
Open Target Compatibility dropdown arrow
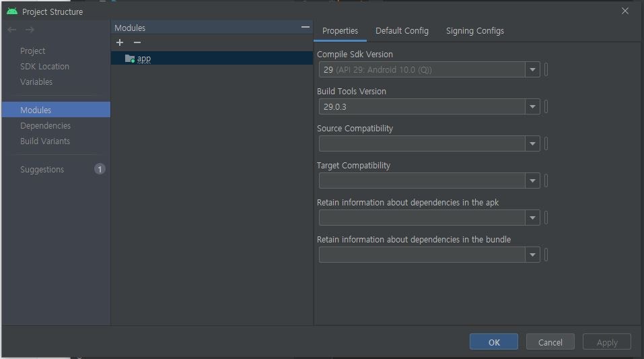pos(532,181)
